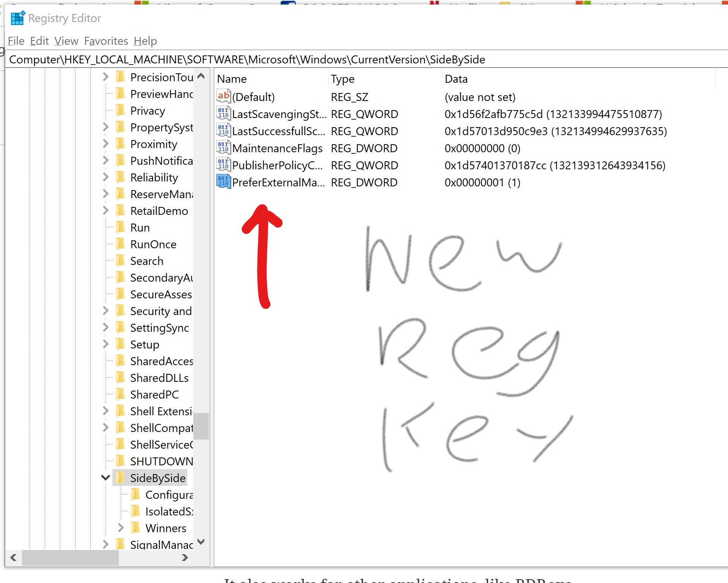Click the registry path address bar
This screenshot has width=728, height=583.
pos(366,59)
